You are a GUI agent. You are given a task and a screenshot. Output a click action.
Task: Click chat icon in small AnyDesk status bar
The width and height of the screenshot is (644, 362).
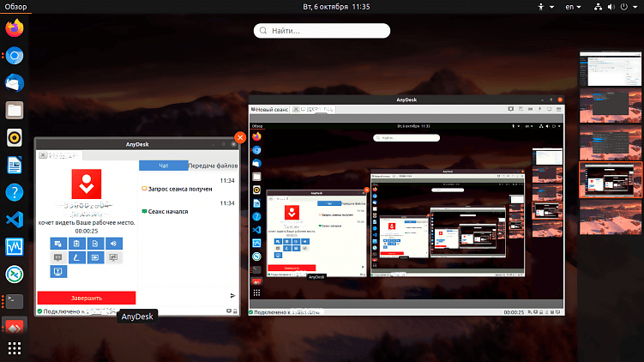click(x=229, y=311)
